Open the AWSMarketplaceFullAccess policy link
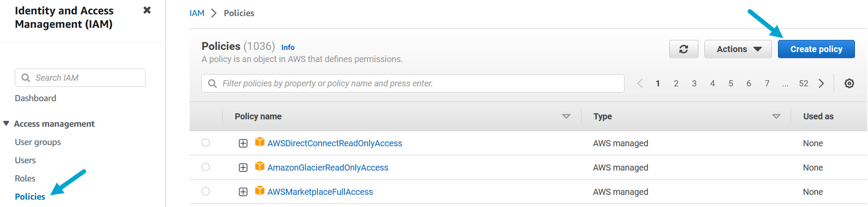868x207 pixels. (320, 192)
